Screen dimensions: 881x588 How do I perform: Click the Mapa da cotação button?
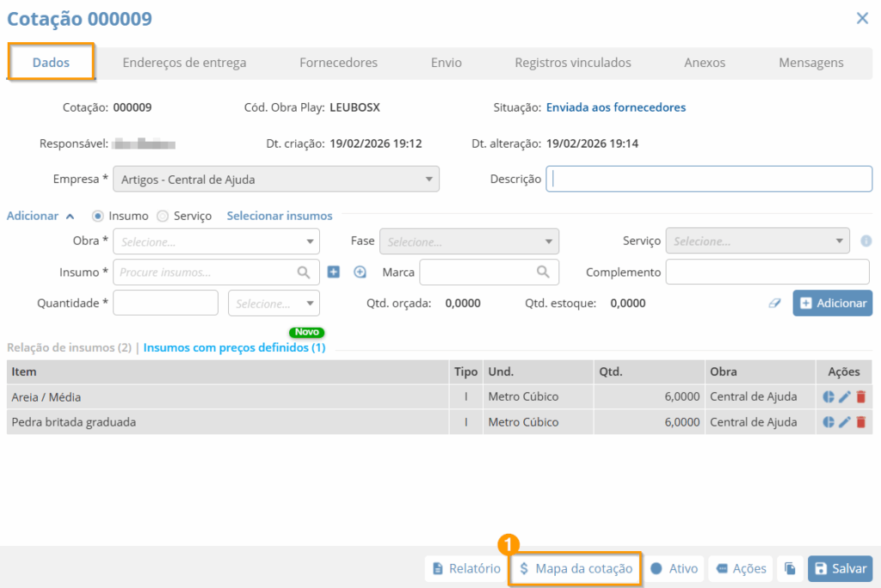point(575,569)
